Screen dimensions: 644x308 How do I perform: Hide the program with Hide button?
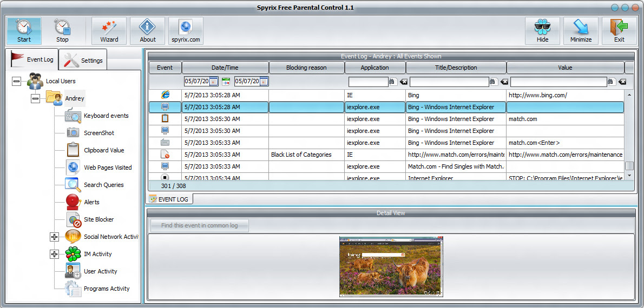543,31
